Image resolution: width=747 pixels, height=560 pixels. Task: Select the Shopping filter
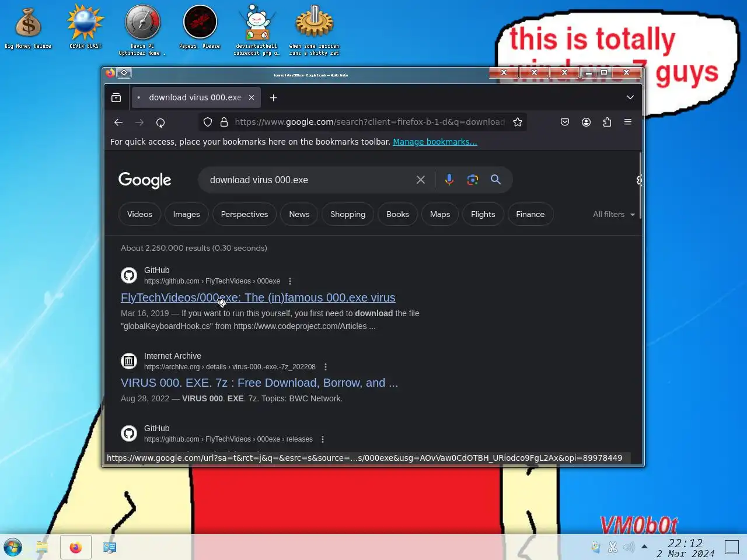[x=348, y=214]
